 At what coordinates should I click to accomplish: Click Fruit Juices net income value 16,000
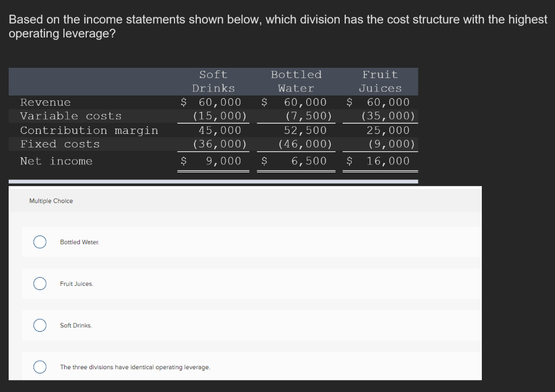coord(389,161)
